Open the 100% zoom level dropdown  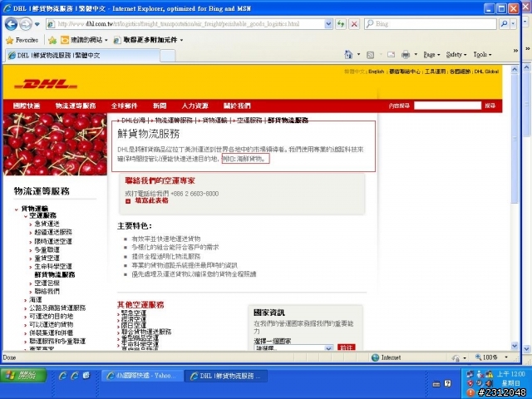tap(506, 357)
